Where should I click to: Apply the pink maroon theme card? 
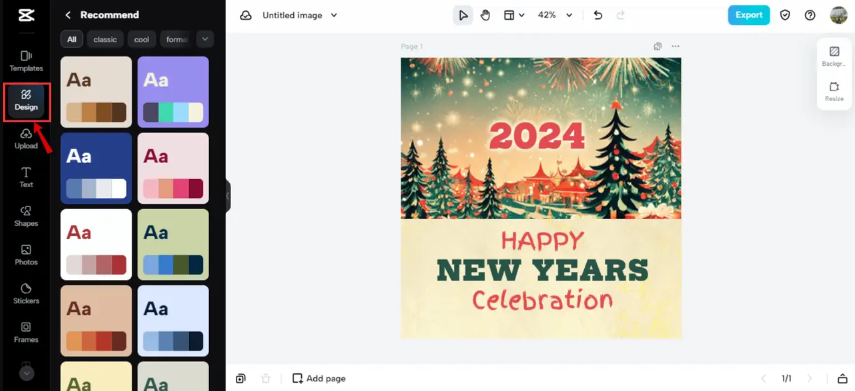[173, 169]
